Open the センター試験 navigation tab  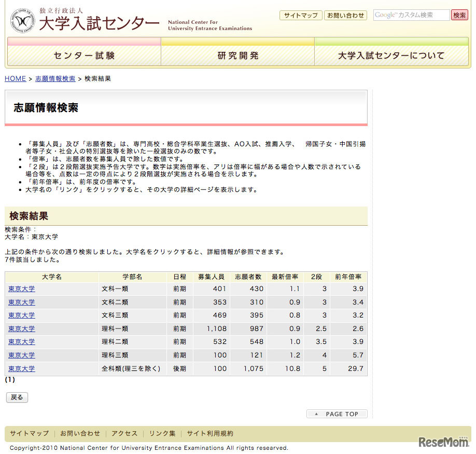tap(84, 56)
